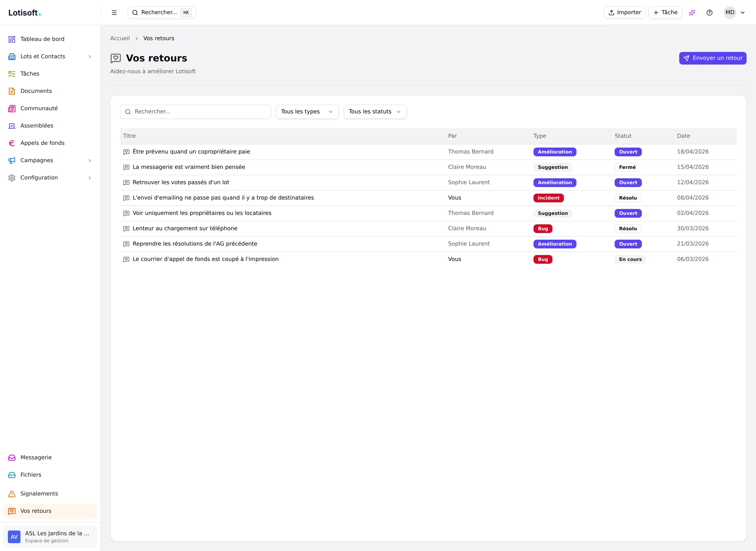Focus the table search Rechercher field

pos(195,112)
